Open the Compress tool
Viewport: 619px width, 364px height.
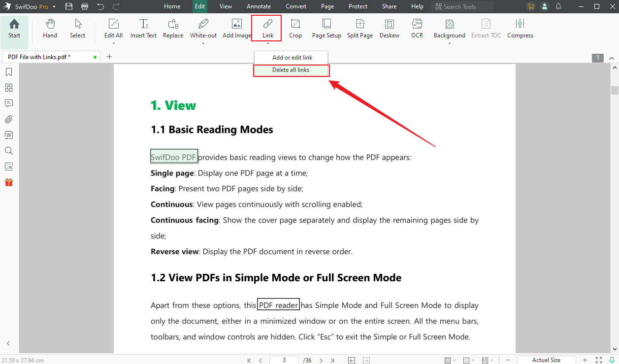coord(520,28)
